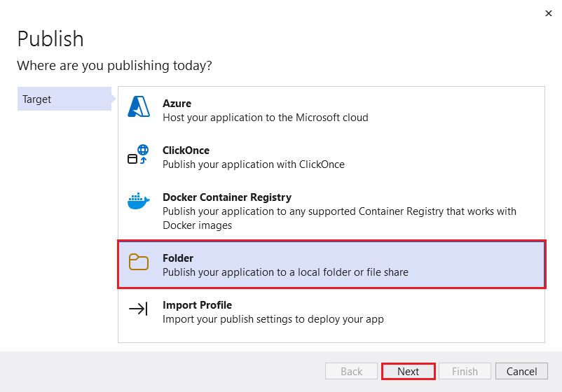Click the Docker images description text
The width and height of the screenshot is (562, 392).
[x=339, y=218]
